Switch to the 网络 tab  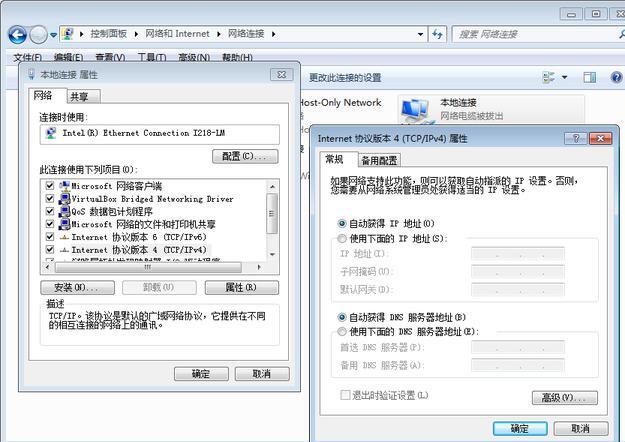[x=43, y=95]
